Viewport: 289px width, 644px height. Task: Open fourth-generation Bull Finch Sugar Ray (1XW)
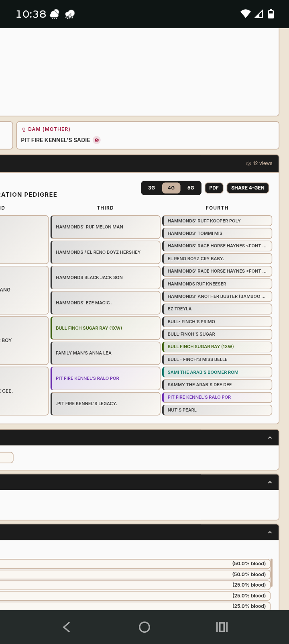[x=217, y=347]
